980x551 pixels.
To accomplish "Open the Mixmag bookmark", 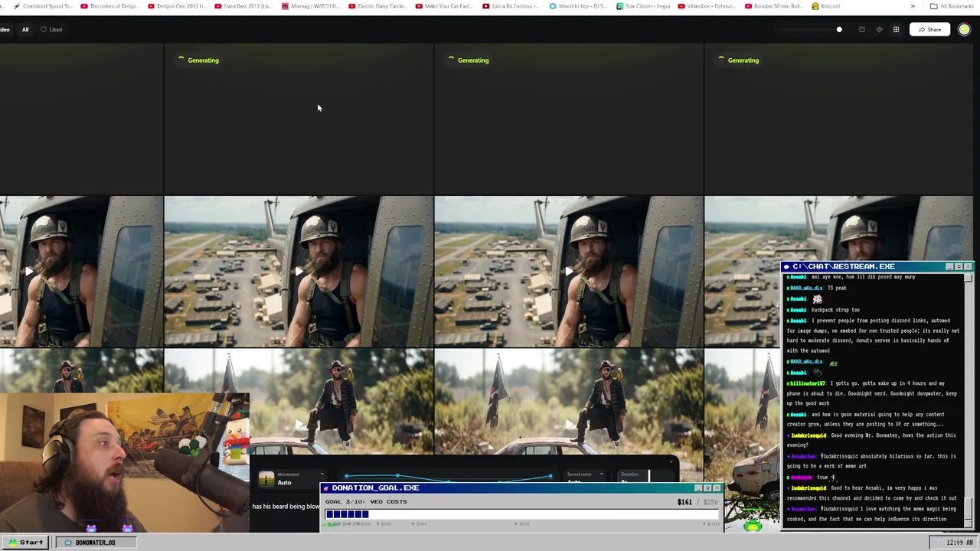I will (311, 6).
